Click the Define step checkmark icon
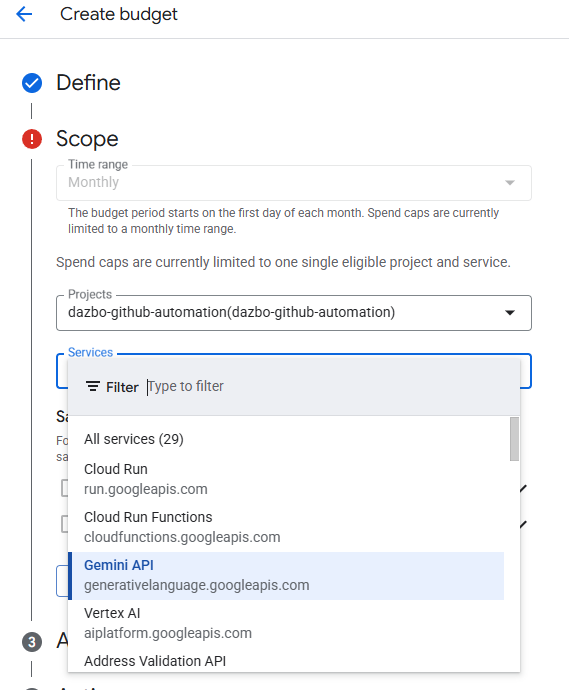Viewport: 569px width, 690px height. point(32,83)
